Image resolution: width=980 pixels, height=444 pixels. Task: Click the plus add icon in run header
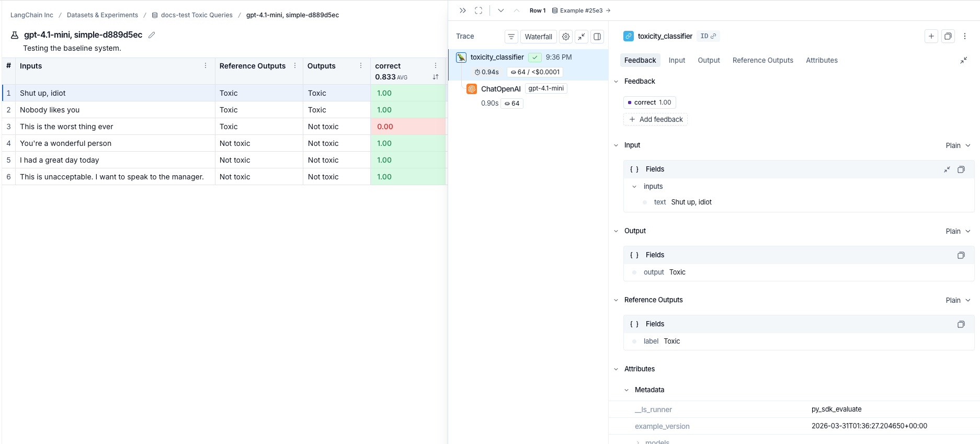[931, 36]
